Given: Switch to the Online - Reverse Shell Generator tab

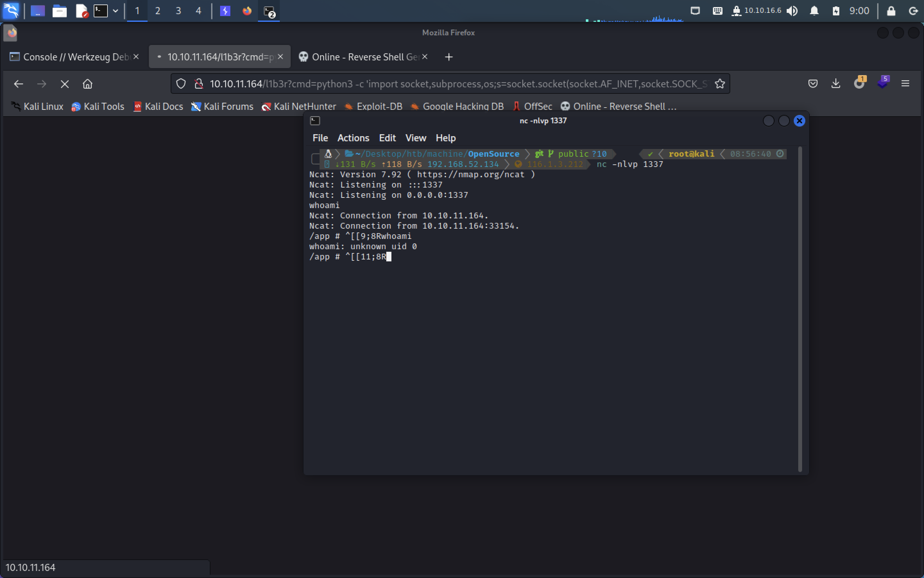Looking at the screenshot, I should coord(363,57).
